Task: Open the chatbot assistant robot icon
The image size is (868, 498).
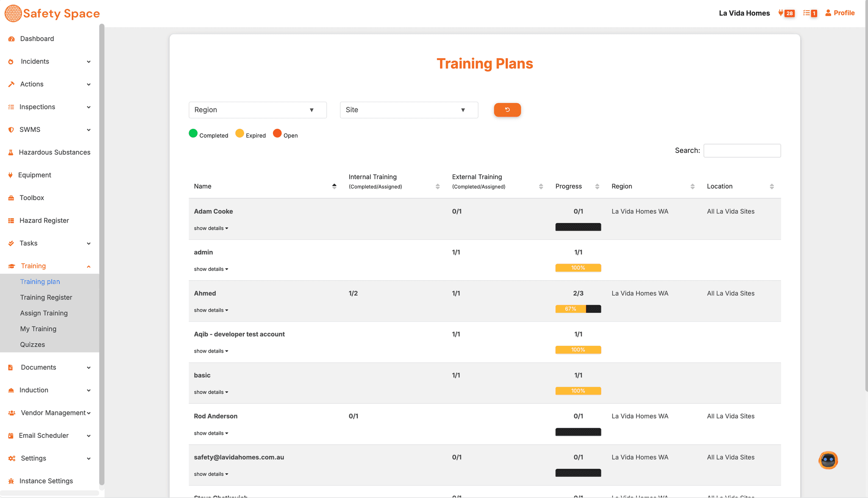Action: point(828,460)
